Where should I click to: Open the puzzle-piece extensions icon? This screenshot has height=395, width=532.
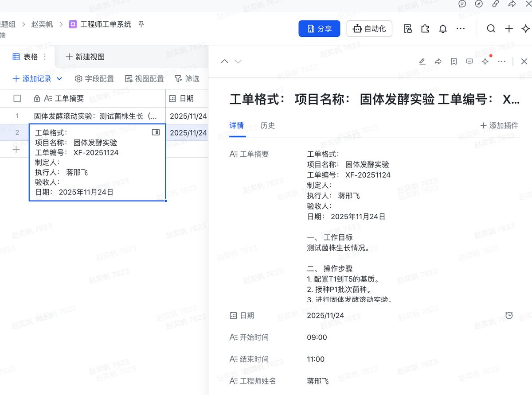[x=425, y=29]
